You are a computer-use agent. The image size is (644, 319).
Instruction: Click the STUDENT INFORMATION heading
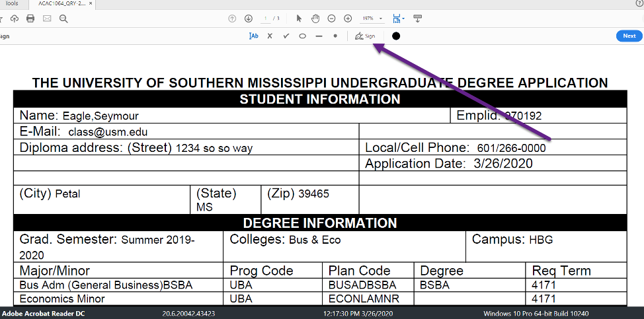320,99
